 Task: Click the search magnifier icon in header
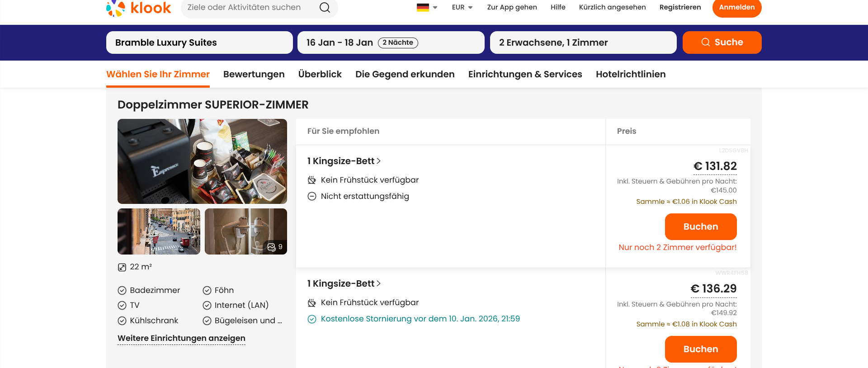(325, 8)
